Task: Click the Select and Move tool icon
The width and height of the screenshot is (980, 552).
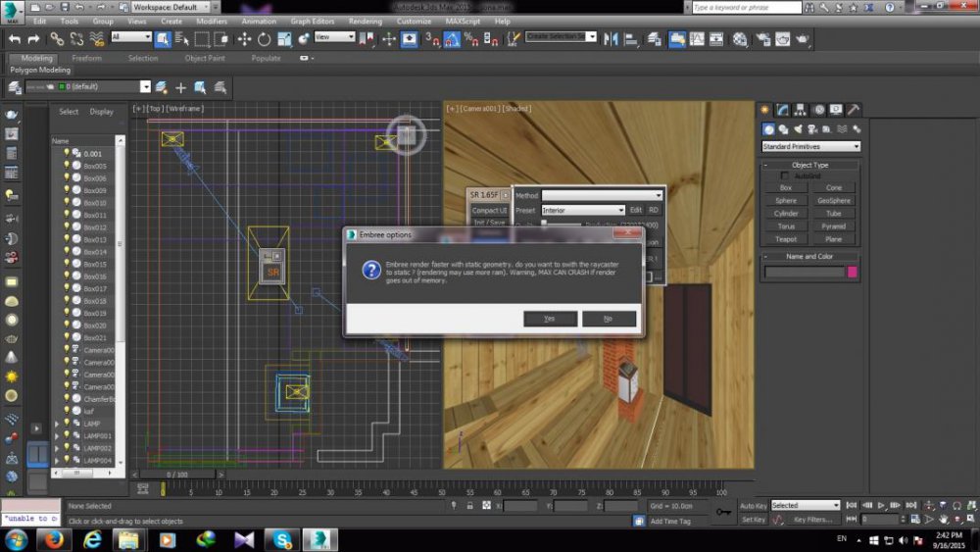Action: click(x=244, y=39)
